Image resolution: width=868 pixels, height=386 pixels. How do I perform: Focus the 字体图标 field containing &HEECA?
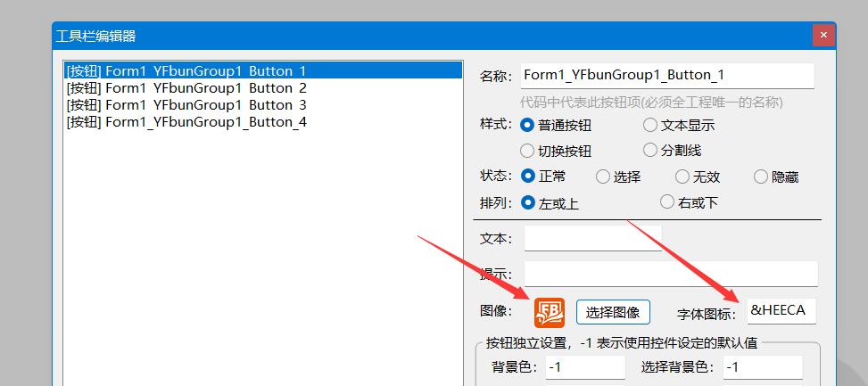point(781,310)
